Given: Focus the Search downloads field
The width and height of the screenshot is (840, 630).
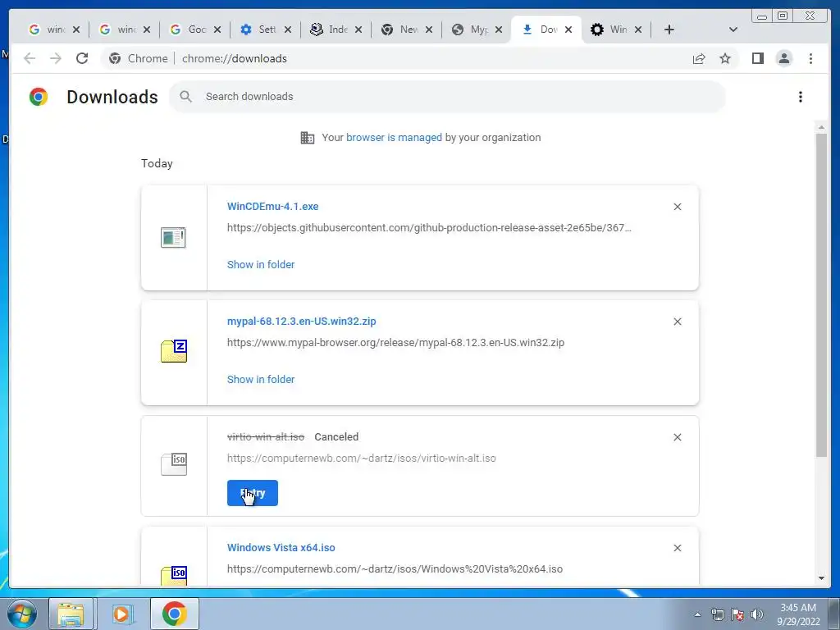Looking at the screenshot, I should [x=447, y=97].
